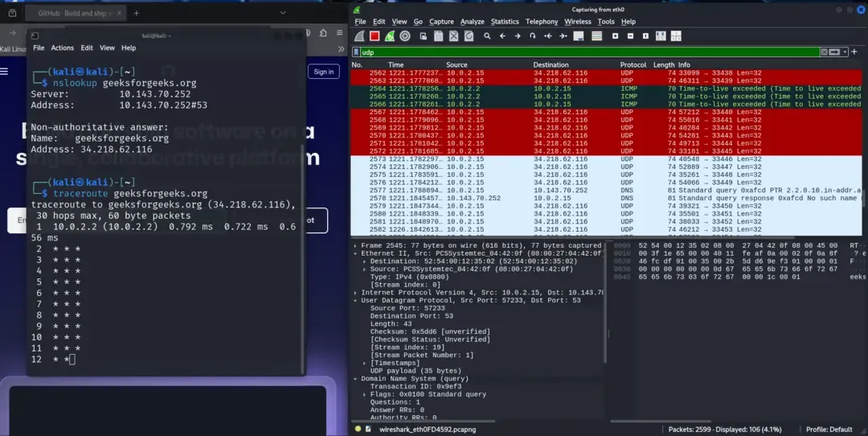Click the open capture file icon
This screenshot has height=436, width=868.
423,36
